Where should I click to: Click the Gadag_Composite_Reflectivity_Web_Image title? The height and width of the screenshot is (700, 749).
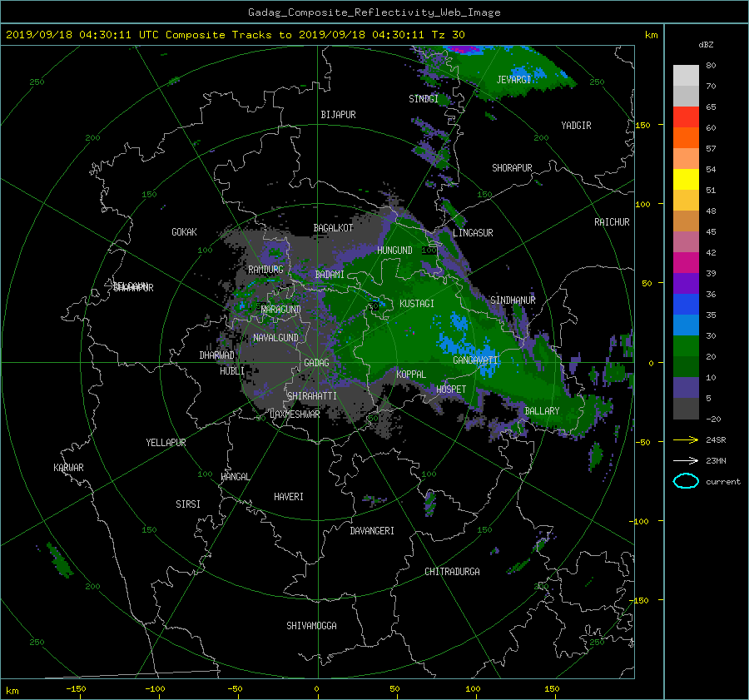pos(374,12)
